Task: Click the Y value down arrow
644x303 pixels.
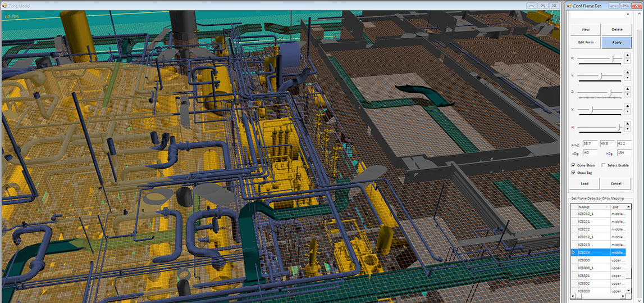Action: pyautogui.click(x=627, y=78)
